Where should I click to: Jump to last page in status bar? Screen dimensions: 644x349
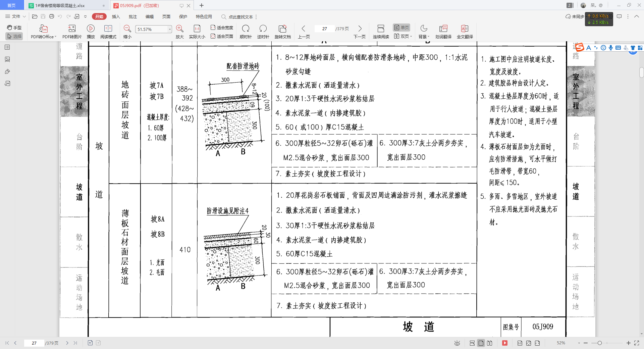(75, 343)
